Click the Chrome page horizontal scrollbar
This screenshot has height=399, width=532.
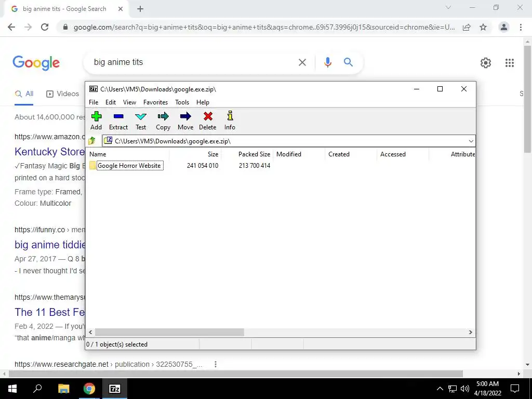tap(236, 374)
